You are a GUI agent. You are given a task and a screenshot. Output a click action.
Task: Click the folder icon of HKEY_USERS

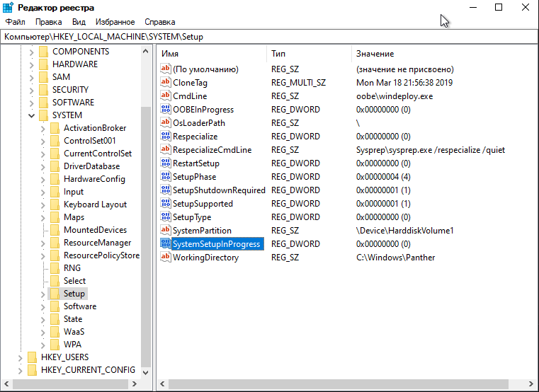(x=31, y=357)
